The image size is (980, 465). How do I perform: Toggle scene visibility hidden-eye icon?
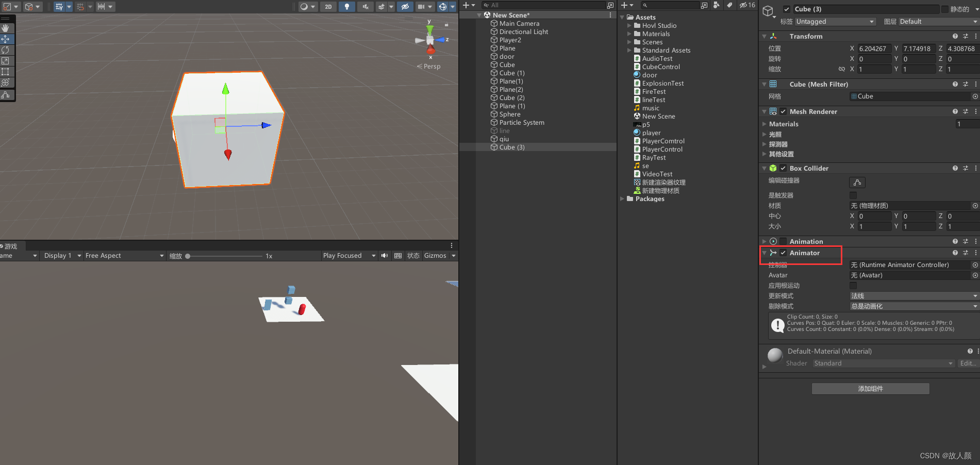coord(405,7)
